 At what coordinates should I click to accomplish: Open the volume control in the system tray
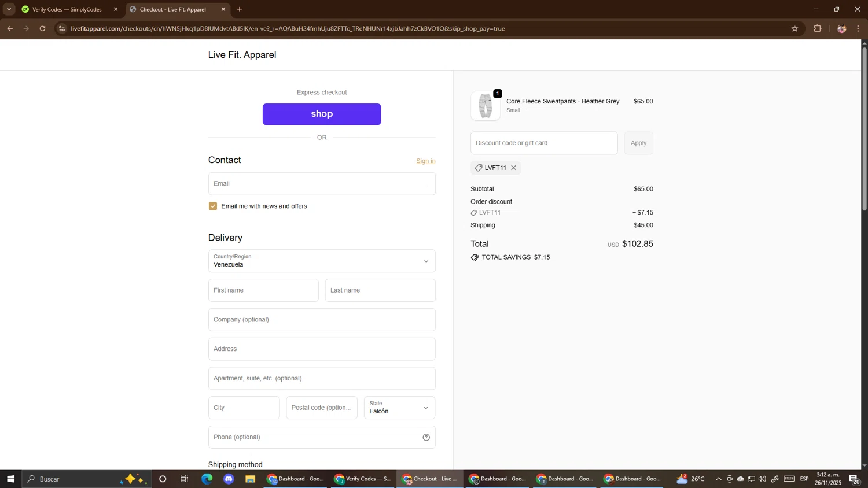coord(762,479)
